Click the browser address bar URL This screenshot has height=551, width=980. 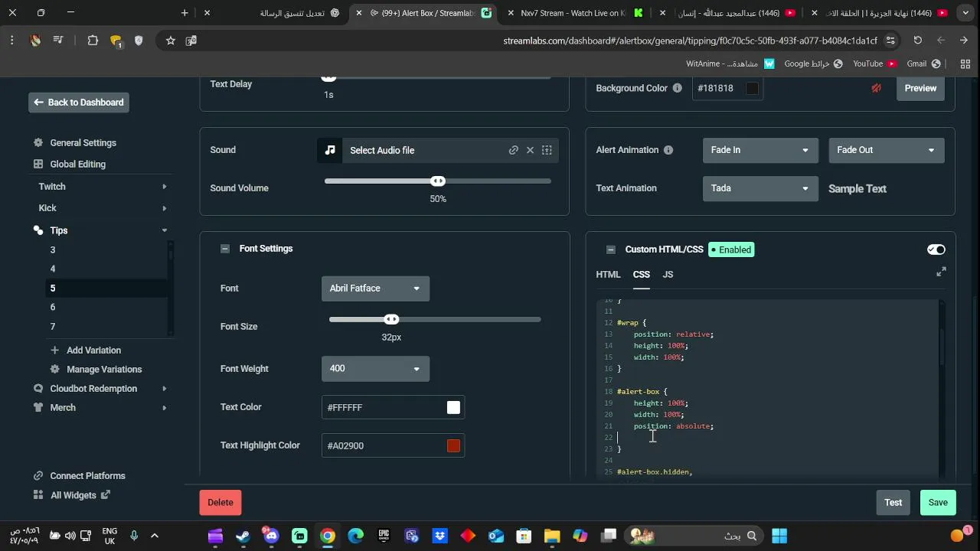coord(691,41)
